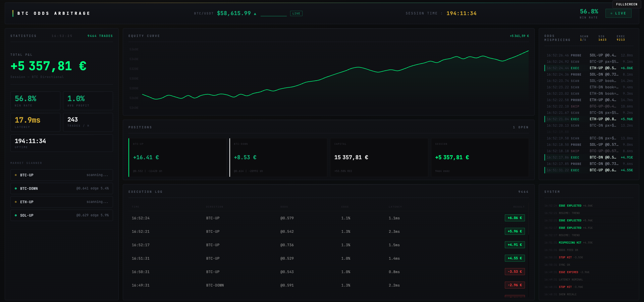Viewport: 644px width, 302px height.
Task: Click the FULLSCREEN button
Action: click(x=627, y=4)
